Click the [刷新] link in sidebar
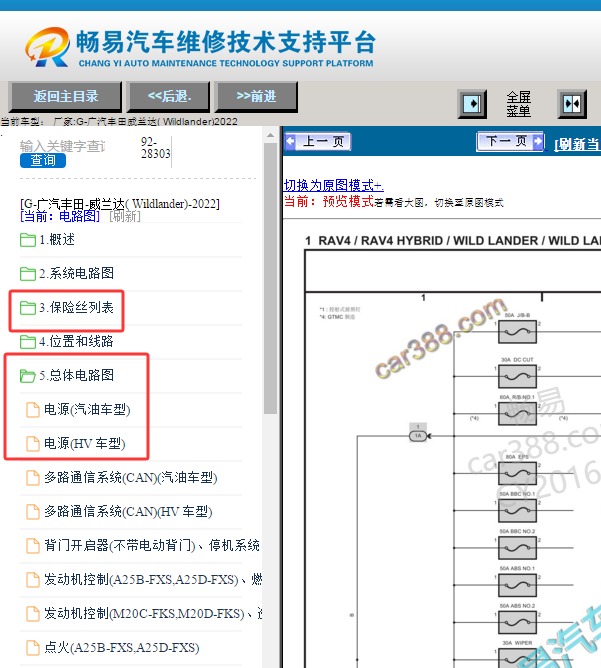 pyautogui.click(x=125, y=216)
